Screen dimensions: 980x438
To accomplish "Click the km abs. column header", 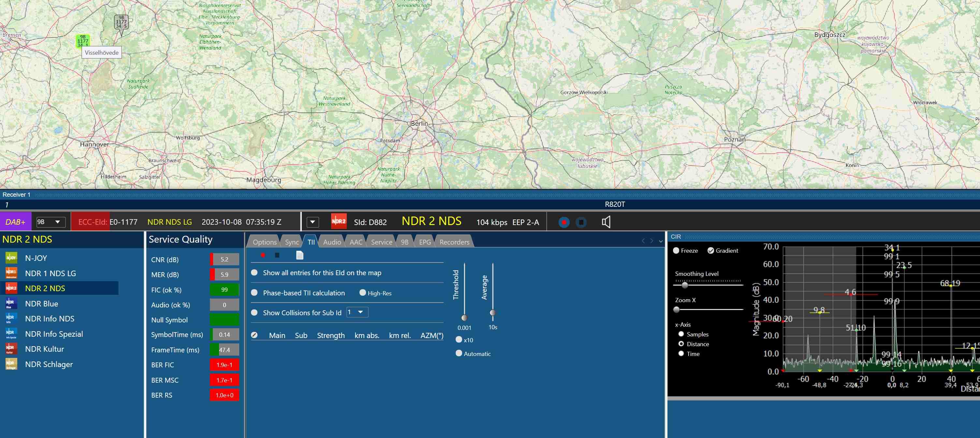I will 367,335.
